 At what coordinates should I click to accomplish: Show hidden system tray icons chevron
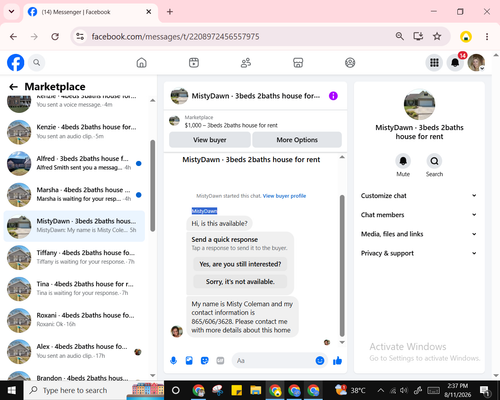coord(381,390)
